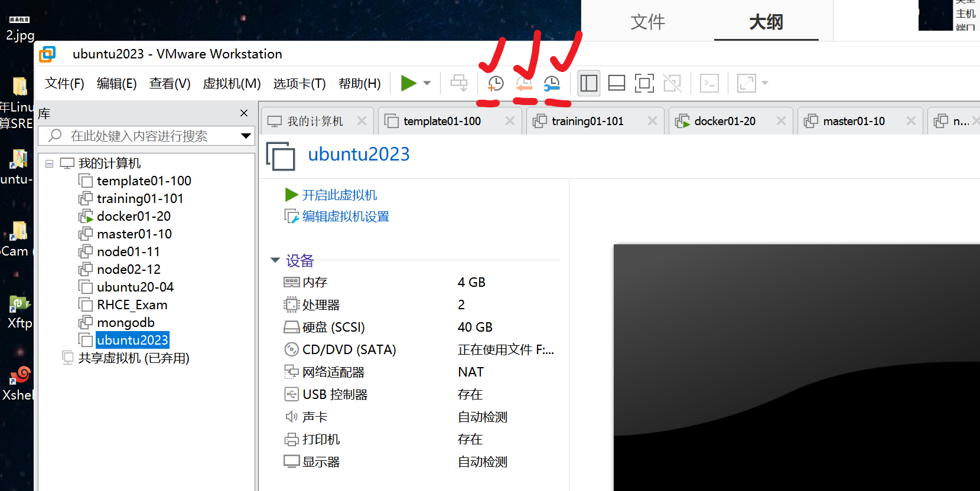
Task: Close the docker01-20 tab
Action: click(x=782, y=121)
